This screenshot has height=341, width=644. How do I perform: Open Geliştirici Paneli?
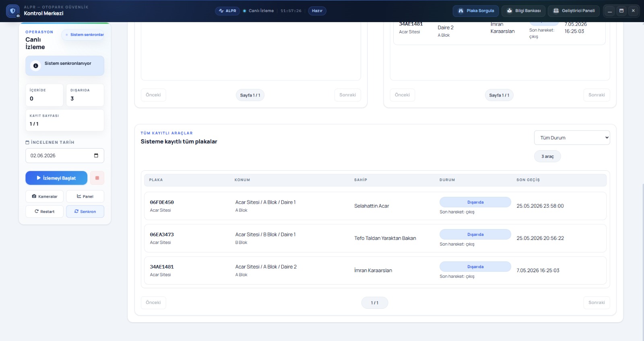pyautogui.click(x=574, y=11)
